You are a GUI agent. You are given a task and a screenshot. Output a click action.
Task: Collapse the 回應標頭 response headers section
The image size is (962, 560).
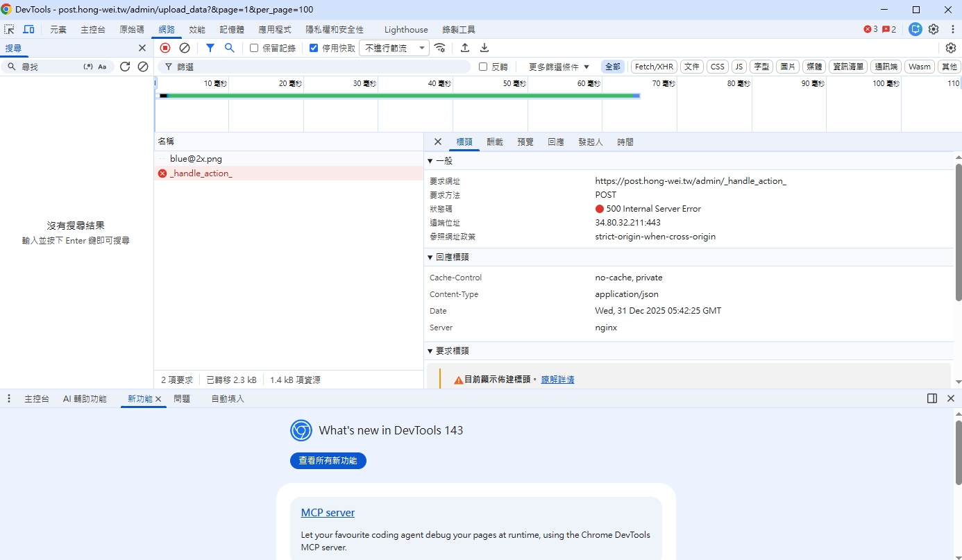click(x=430, y=257)
